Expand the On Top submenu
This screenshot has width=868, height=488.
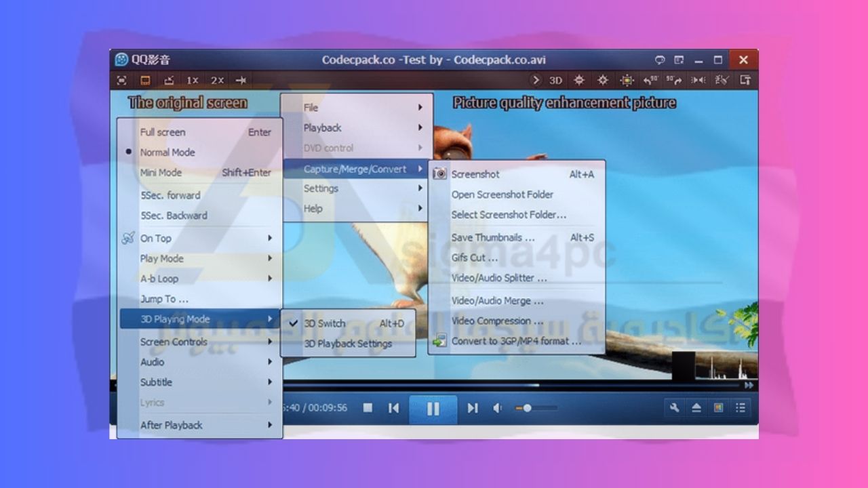tap(200, 238)
